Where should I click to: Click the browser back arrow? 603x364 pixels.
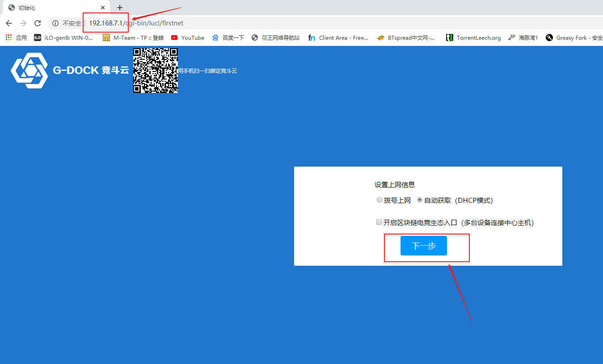pyautogui.click(x=9, y=23)
